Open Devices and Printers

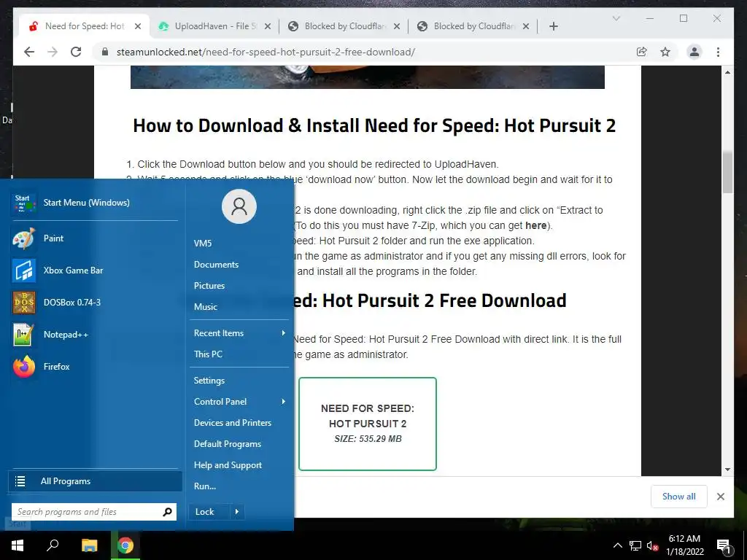tap(233, 423)
